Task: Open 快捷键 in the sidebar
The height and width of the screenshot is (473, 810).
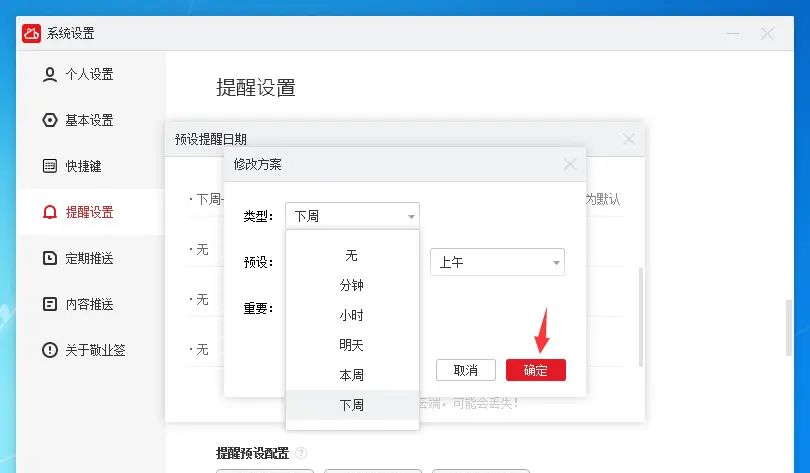Action: 90,166
